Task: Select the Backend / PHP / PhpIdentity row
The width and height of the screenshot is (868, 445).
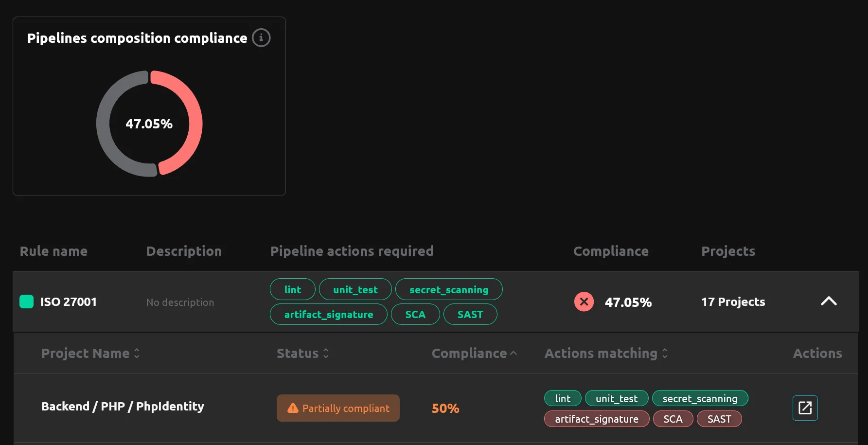Action: pyautogui.click(x=123, y=407)
